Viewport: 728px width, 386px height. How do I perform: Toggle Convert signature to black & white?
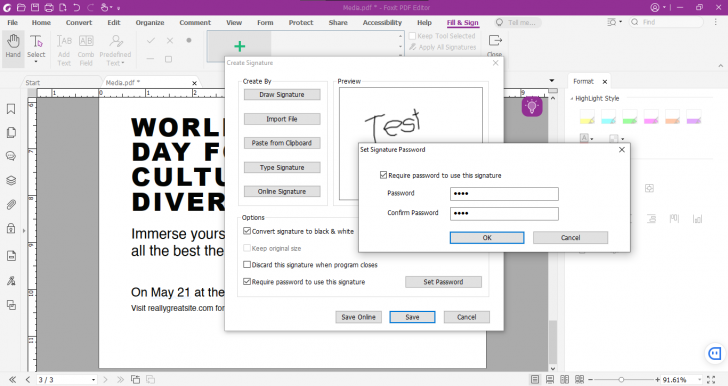[x=247, y=231]
